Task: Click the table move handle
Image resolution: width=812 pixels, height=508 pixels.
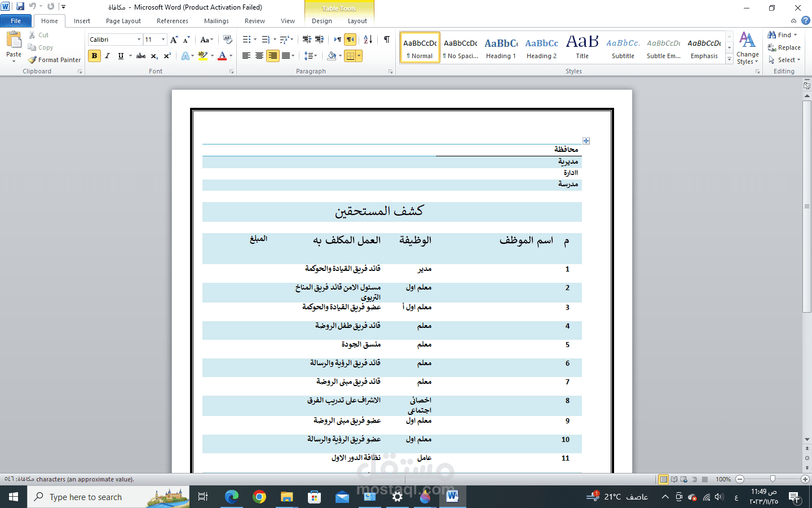Action: pyautogui.click(x=586, y=141)
